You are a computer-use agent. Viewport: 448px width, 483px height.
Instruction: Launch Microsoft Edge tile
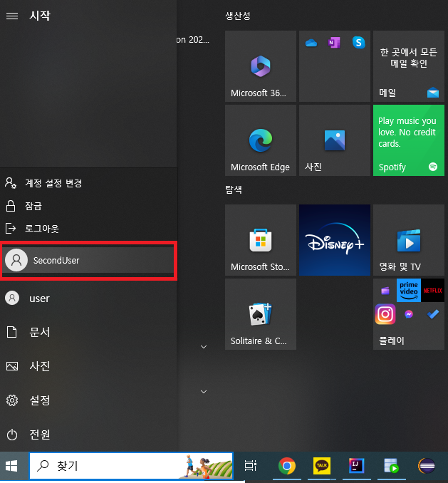pyautogui.click(x=261, y=140)
